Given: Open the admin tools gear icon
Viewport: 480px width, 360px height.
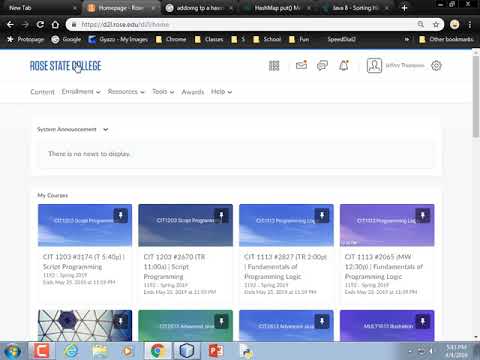Looking at the screenshot, I should point(436,66).
